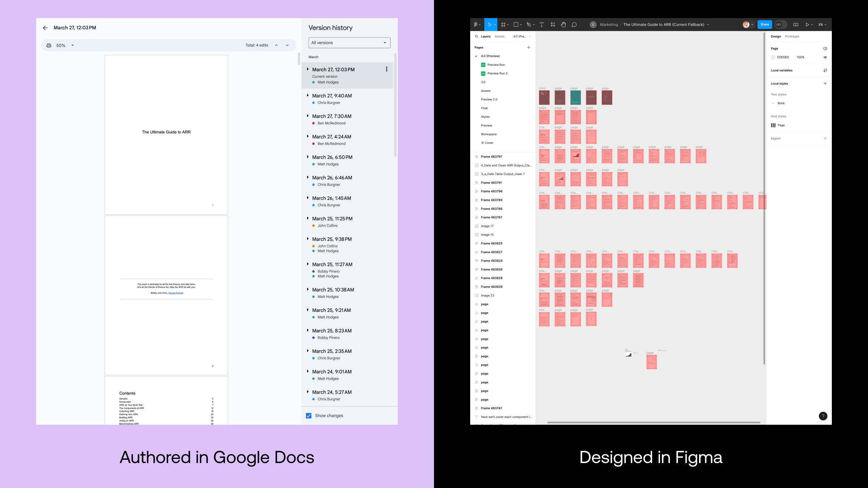
Task: Expand the March 25, 11:25 PM version
Action: pos(308,218)
